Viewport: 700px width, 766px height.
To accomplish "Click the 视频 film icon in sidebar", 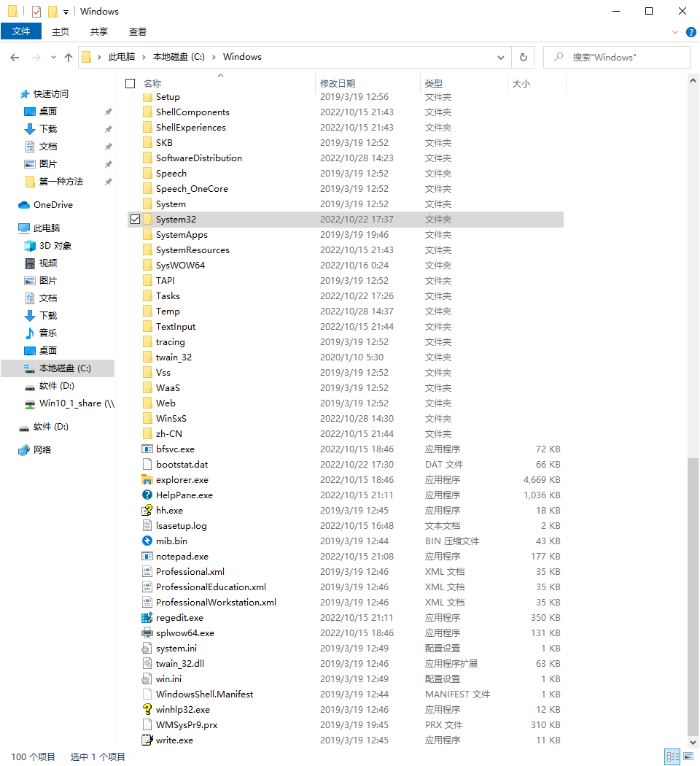I will (30, 263).
